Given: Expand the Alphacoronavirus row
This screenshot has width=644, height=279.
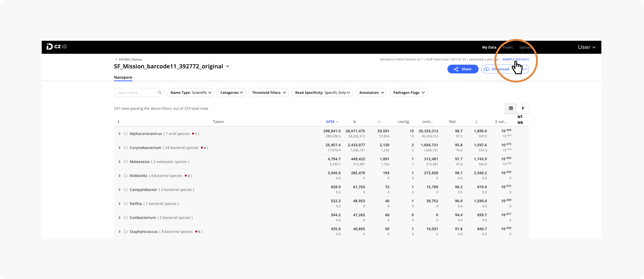Looking at the screenshot, I should tap(120, 134).
